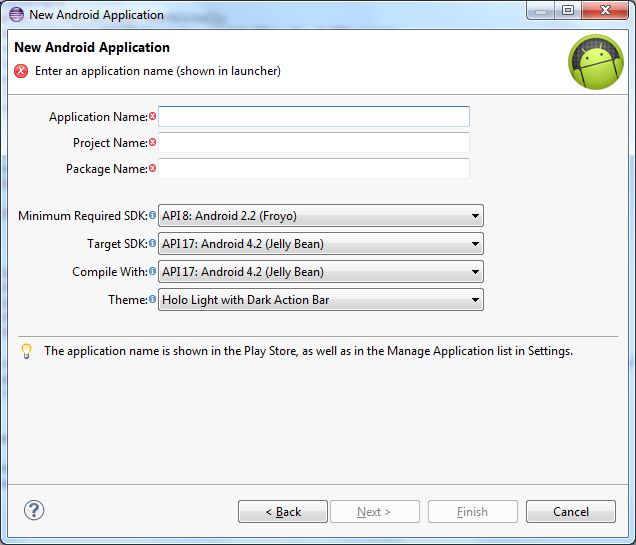Screen dimensions: 636x545
Task: Focus the Application Name field
Action: coord(314,116)
